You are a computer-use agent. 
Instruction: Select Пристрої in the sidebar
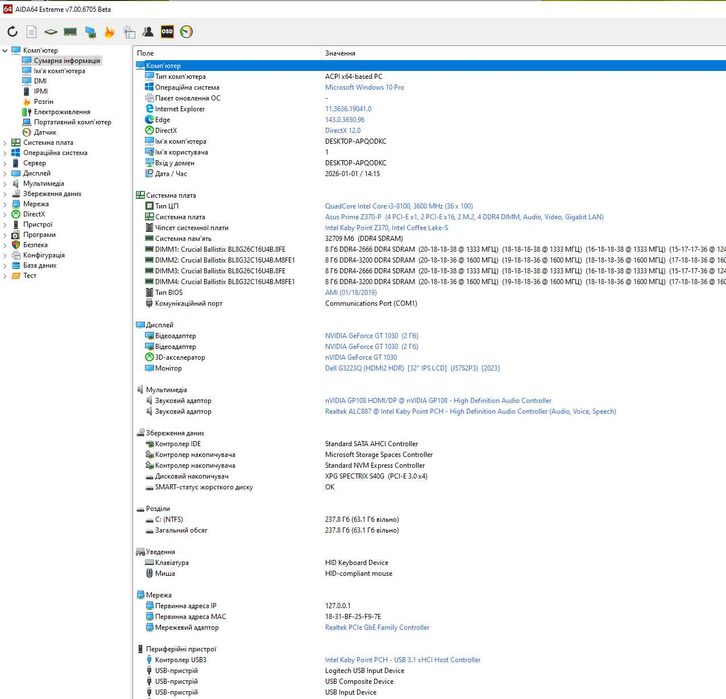tap(38, 225)
